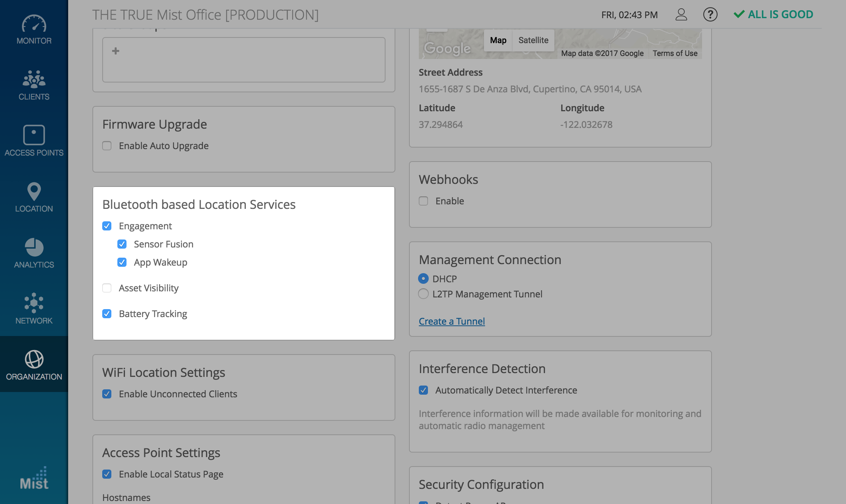Switch to Map view tab

[x=498, y=40]
